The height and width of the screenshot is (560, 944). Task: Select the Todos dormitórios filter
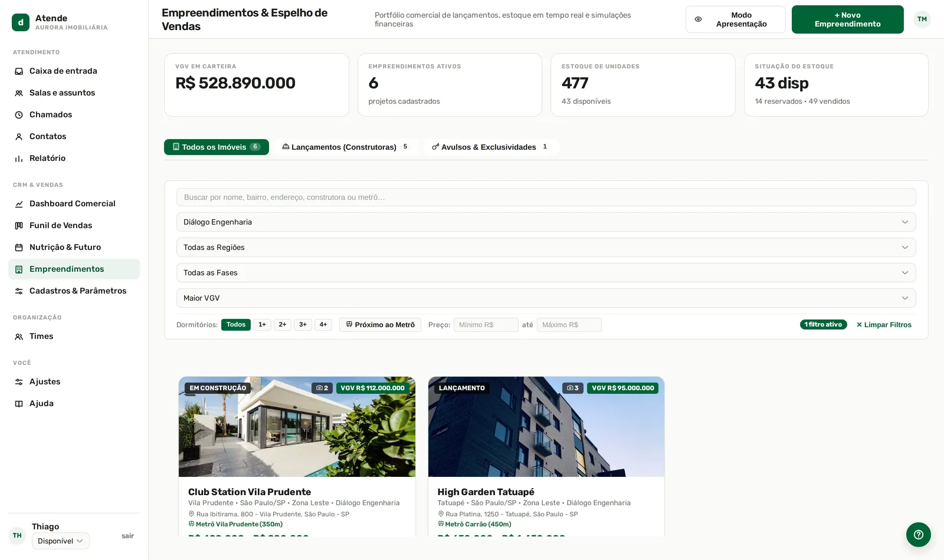236,325
